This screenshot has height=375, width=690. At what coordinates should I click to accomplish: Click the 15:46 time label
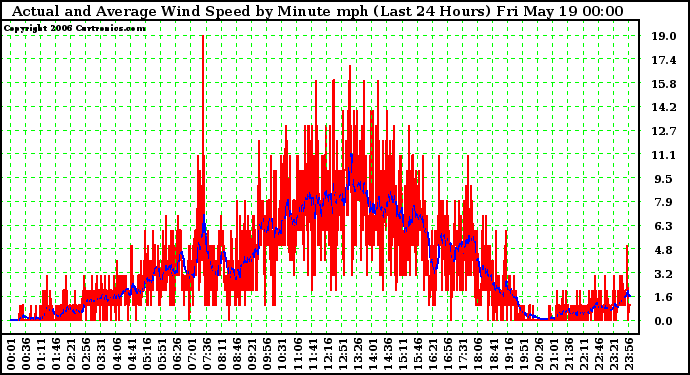pos(418,354)
